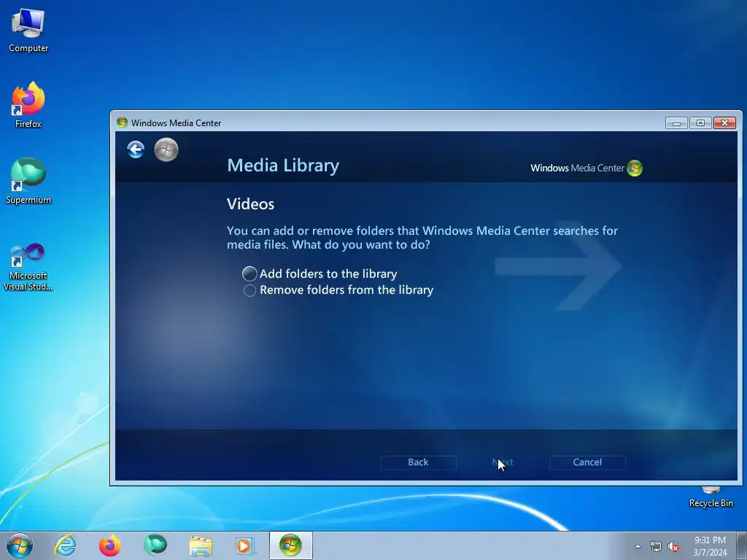Minimize the Windows Media Center window
The height and width of the screenshot is (560, 747).
point(676,122)
